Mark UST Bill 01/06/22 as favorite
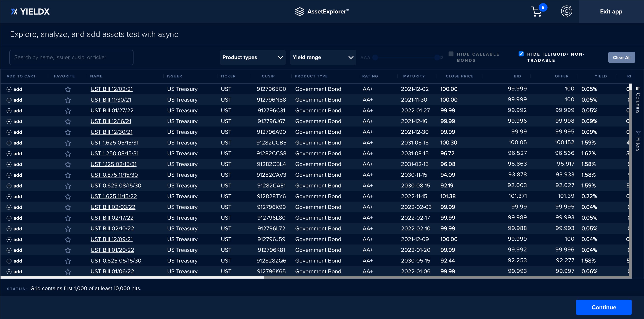 coord(68,272)
